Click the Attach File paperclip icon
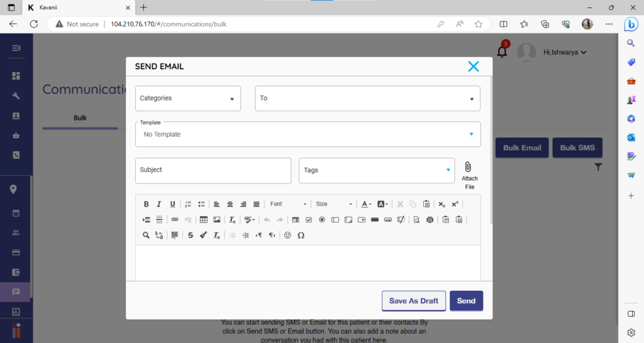The width and height of the screenshot is (644, 343). point(469,167)
